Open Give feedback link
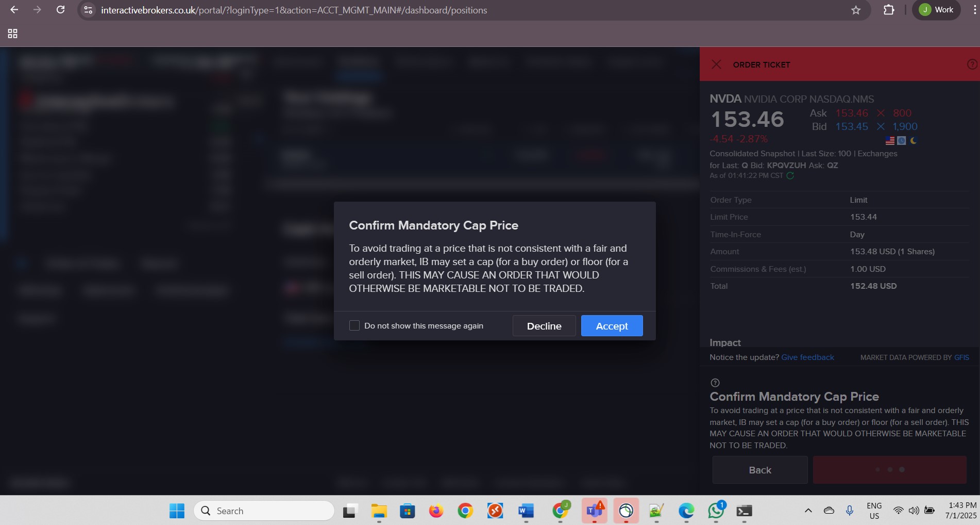The image size is (980, 525). (x=807, y=357)
